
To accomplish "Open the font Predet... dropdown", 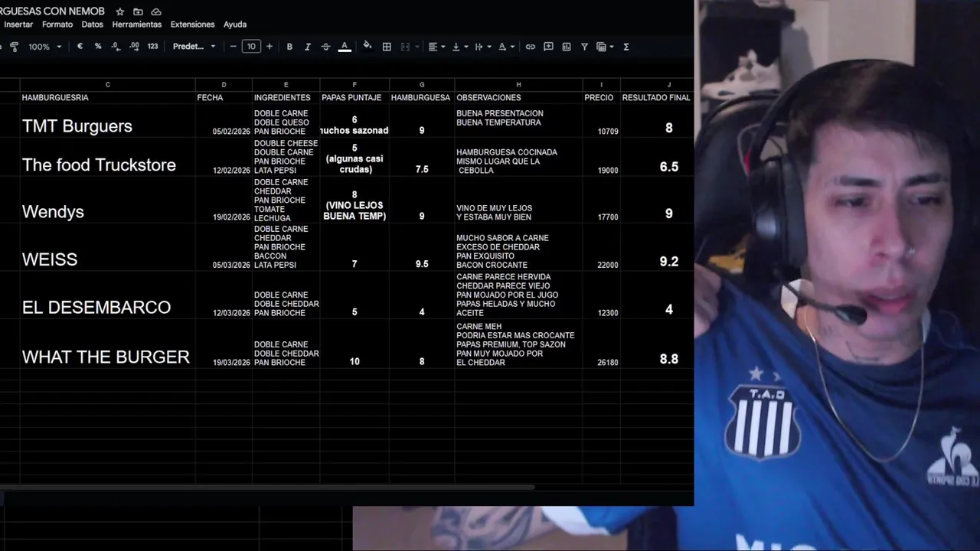I will click(194, 47).
